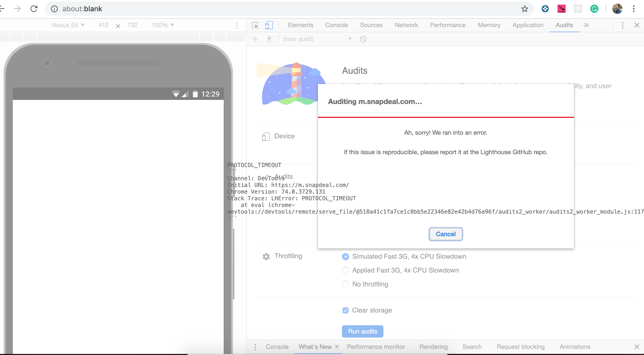The image size is (644, 355).
Task: Open DevTools customize three-dot menu
Action: point(622,25)
